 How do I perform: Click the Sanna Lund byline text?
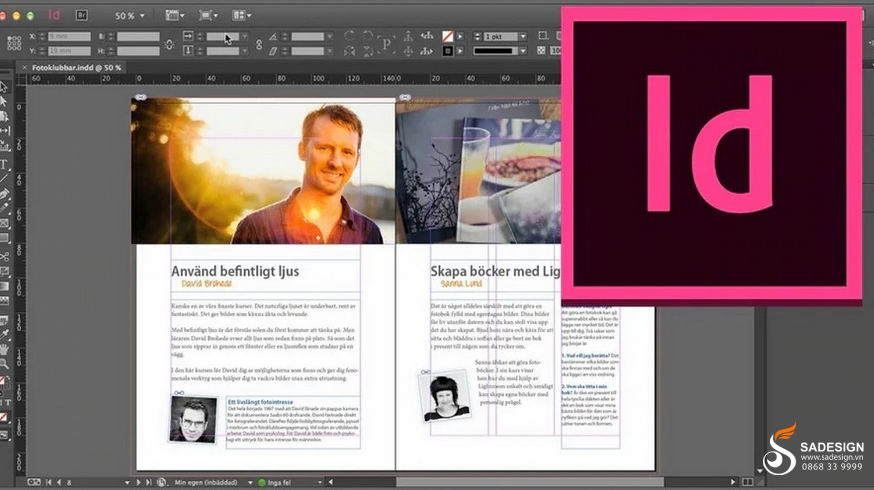461,284
